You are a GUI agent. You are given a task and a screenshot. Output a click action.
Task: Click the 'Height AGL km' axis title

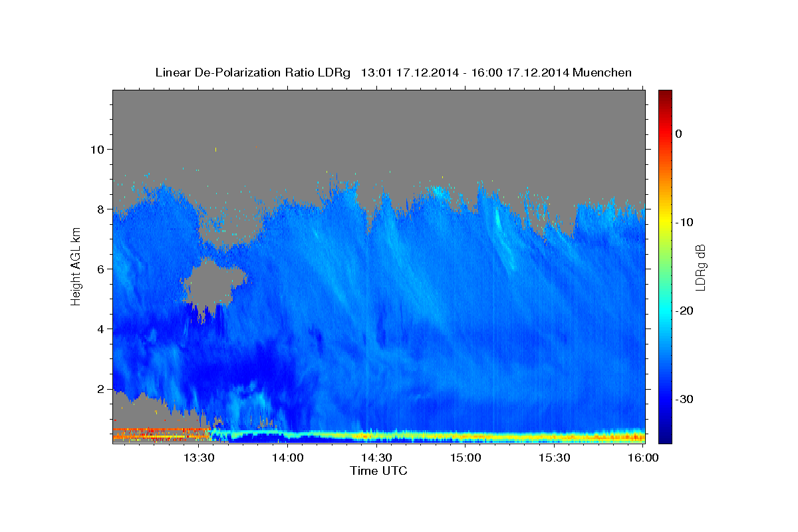pyautogui.click(x=76, y=267)
